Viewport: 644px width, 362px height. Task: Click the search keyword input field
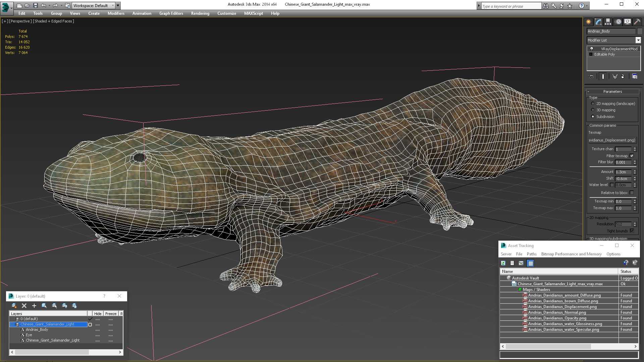(511, 6)
